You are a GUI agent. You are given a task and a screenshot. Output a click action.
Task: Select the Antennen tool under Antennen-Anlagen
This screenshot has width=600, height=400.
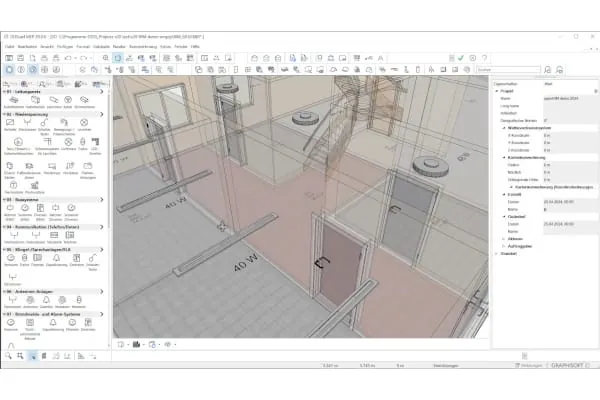pos(30,300)
